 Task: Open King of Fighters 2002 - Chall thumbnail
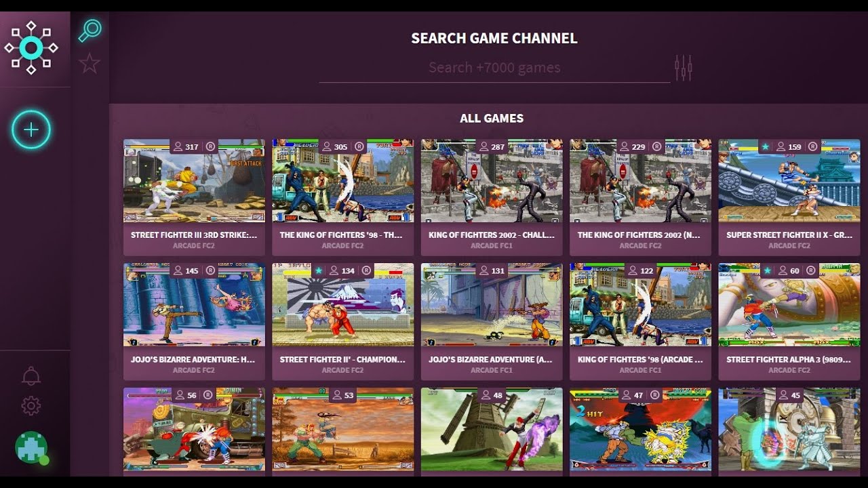tap(492, 181)
